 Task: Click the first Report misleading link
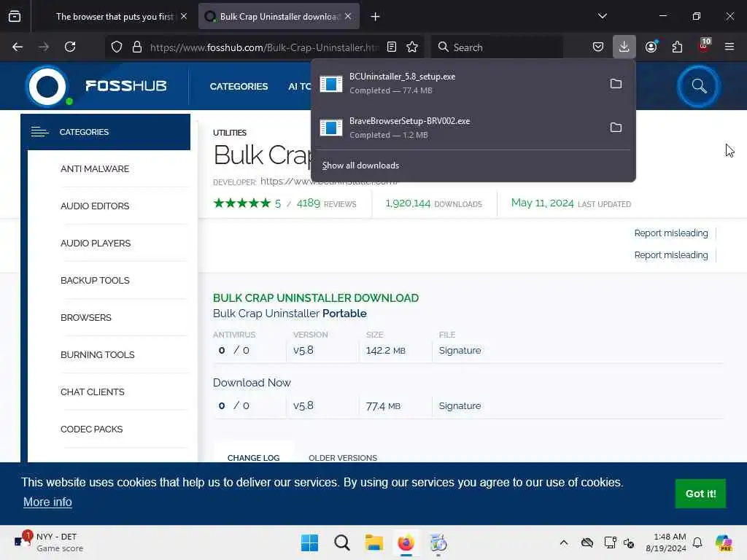671,233
